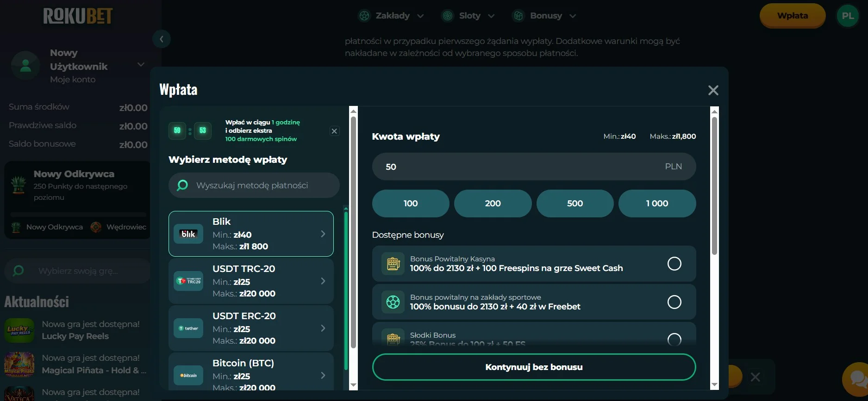Click the sports bonus football icon
Viewport: 868px width, 401px height.
point(393,302)
